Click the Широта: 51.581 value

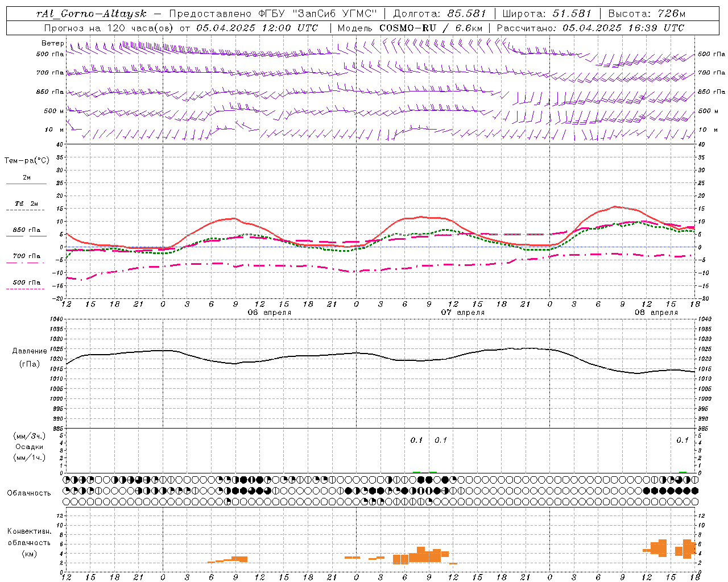click(x=547, y=14)
